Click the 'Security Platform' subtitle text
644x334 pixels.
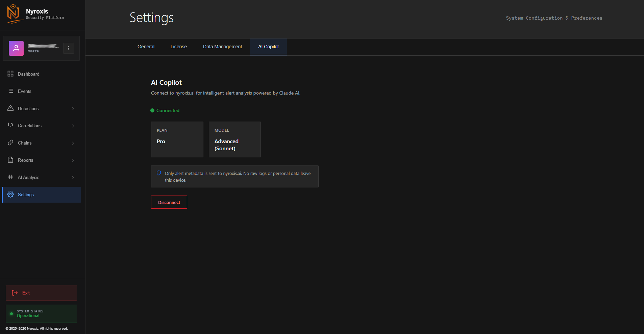pos(45,18)
